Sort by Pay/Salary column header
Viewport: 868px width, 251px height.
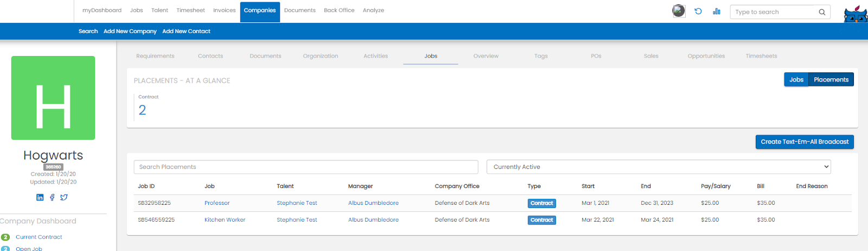716,186
